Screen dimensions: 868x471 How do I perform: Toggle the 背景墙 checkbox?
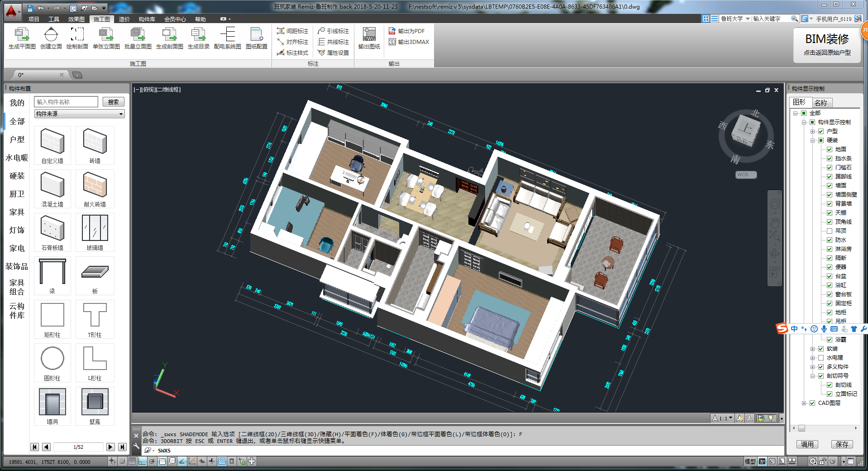click(x=830, y=204)
